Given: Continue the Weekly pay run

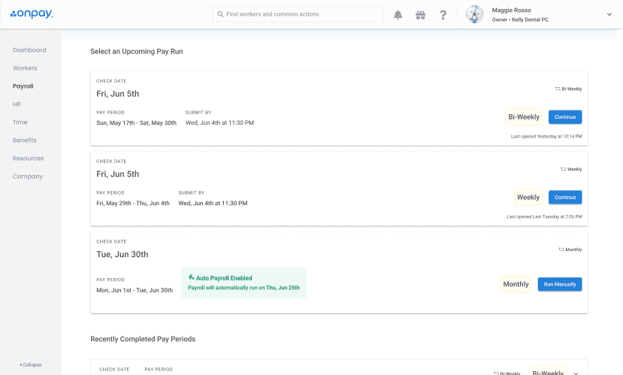Looking at the screenshot, I should [x=565, y=197].
